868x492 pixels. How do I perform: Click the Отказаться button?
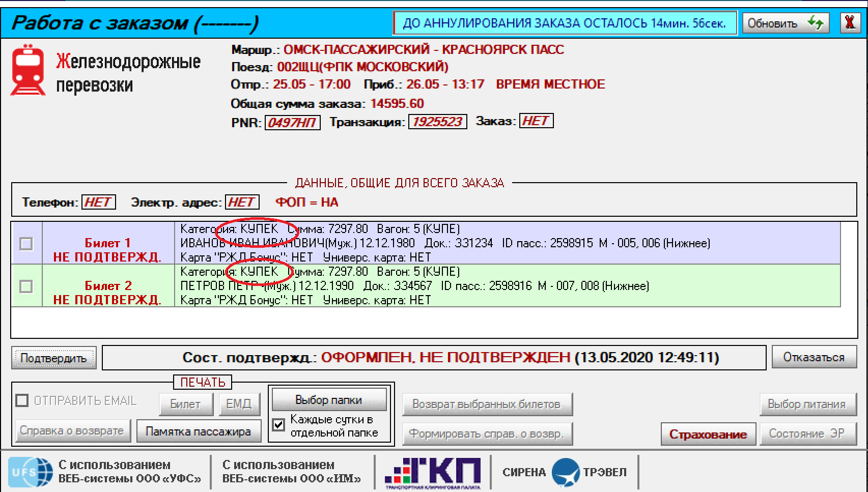tap(814, 358)
